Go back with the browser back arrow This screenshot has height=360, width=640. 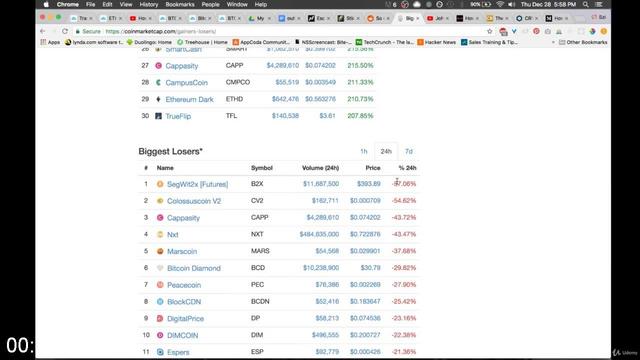(x=42, y=31)
